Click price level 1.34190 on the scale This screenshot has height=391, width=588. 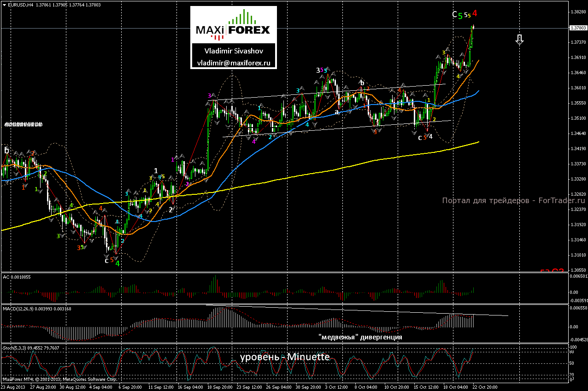click(x=578, y=148)
